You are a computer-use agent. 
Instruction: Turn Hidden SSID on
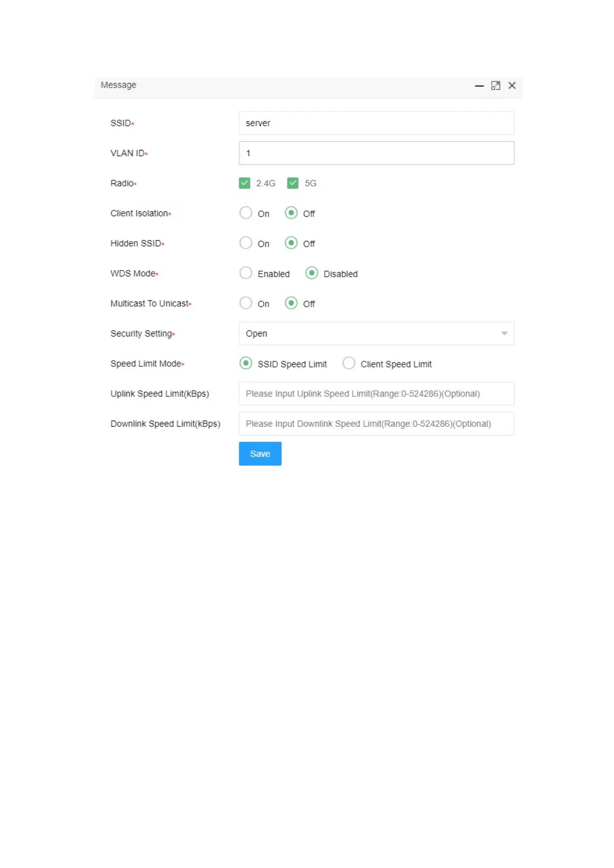point(246,243)
